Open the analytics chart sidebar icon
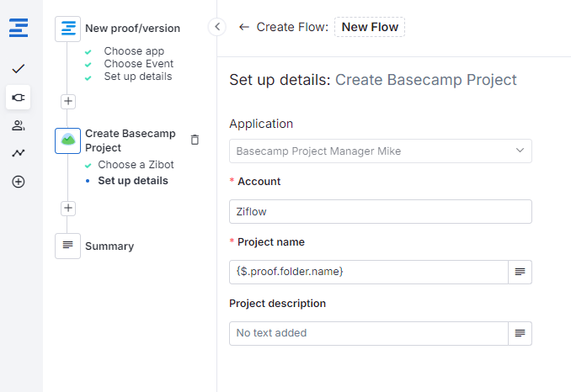The height and width of the screenshot is (392, 571). [19, 153]
